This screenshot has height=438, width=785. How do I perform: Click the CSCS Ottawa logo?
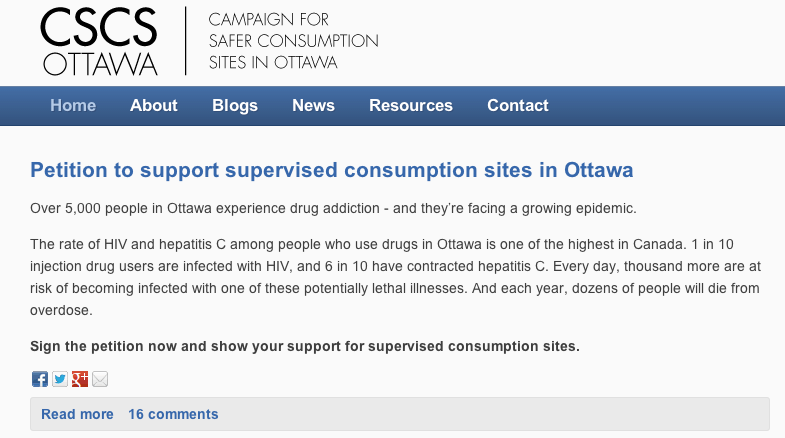[x=99, y=41]
